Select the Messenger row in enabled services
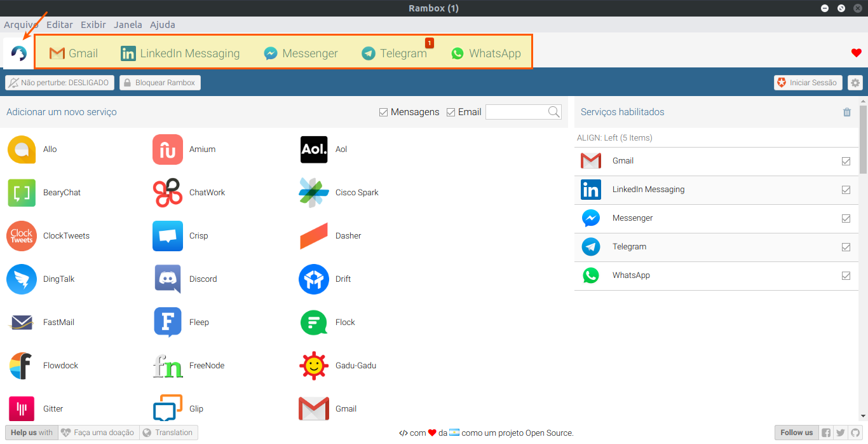Screen dimensions: 868x444 [x=716, y=218]
